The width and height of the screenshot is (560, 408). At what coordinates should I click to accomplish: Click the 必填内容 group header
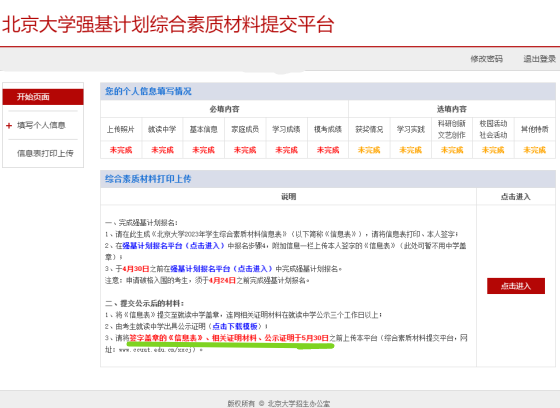tap(224, 109)
